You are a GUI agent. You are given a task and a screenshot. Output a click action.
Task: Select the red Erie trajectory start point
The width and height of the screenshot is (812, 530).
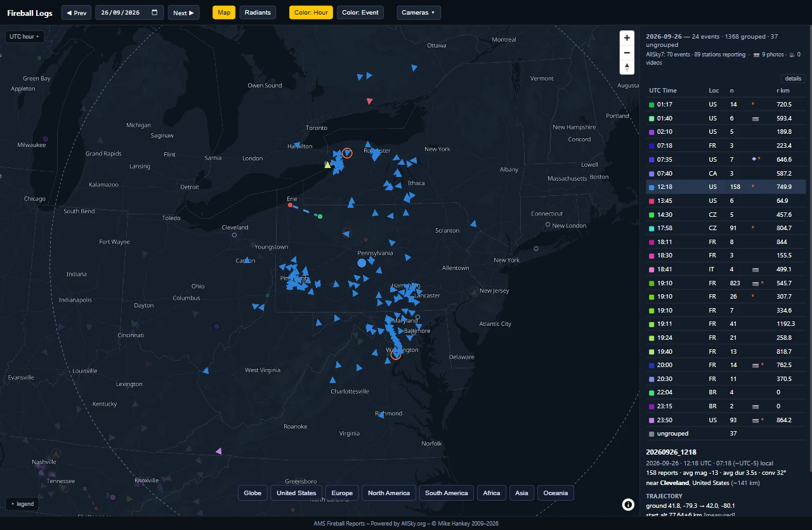(290, 205)
